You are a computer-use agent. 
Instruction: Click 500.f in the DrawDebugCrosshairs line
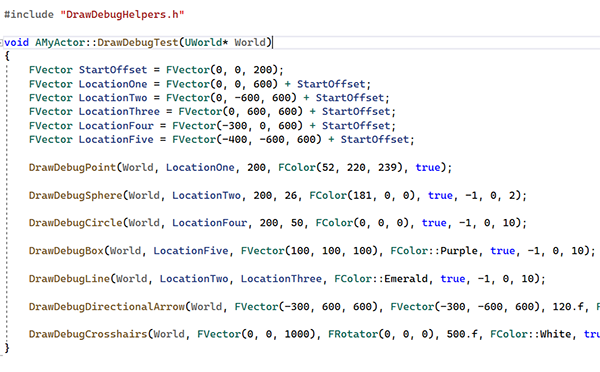(x=462, y=334)
